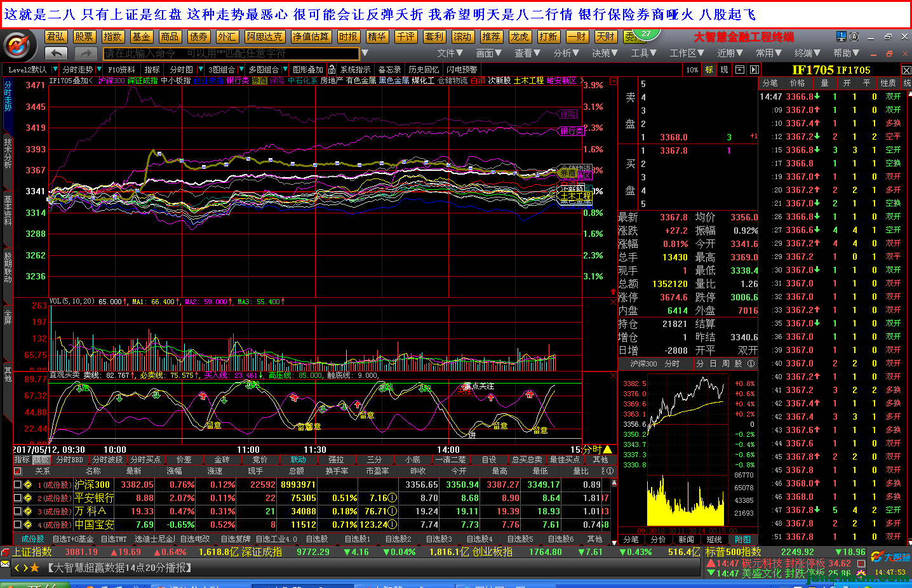
Task: Click the hide-side-panel arrow icon beside IF1705
Action: tap(754, 70)
